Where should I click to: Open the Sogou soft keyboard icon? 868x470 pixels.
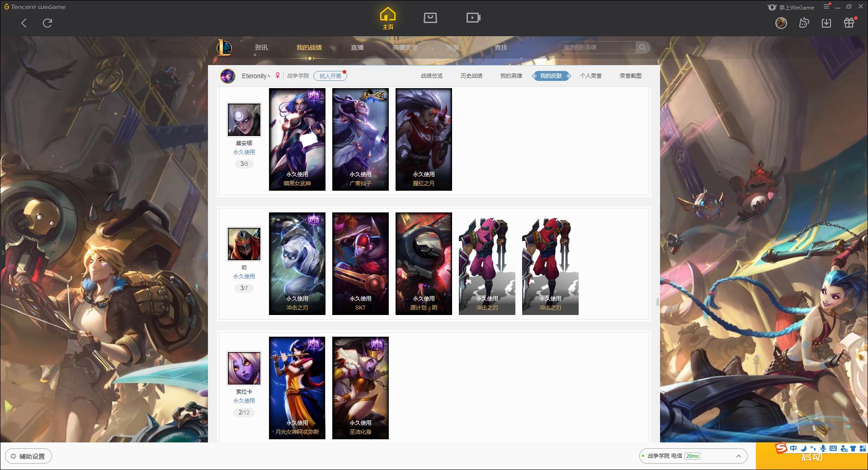[833, 448]
